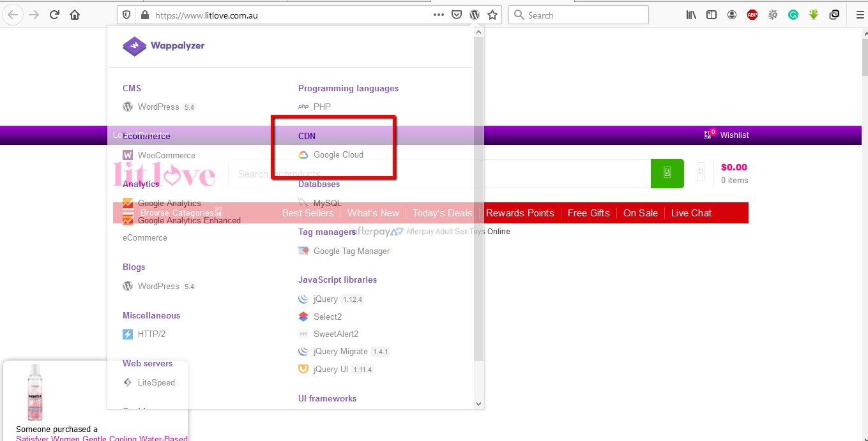Open the JavaScript libraries category heading
The image size is (868, 441).
(337, 280)
